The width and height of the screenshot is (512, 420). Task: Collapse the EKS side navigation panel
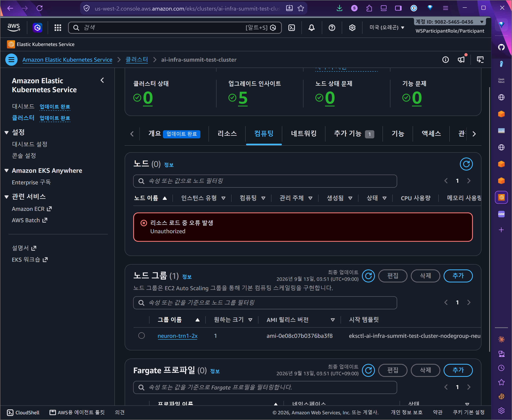102,80
